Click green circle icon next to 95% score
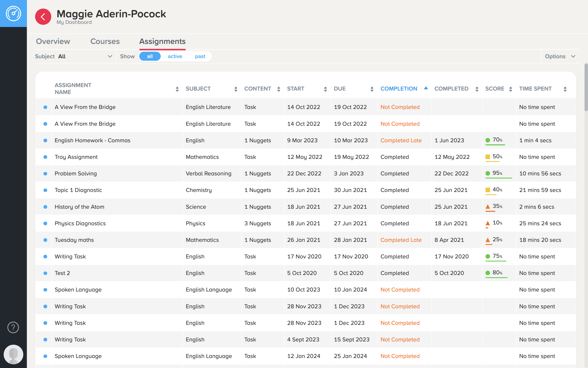 (488, 173)
